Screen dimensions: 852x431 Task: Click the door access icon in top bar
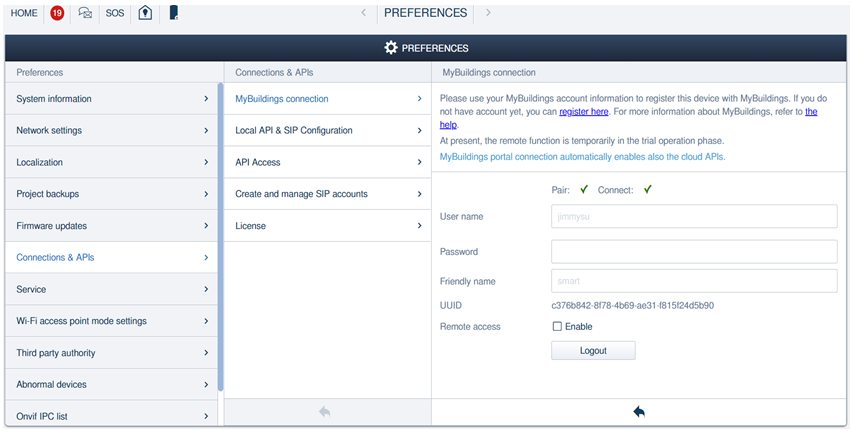tap(145, 13)
